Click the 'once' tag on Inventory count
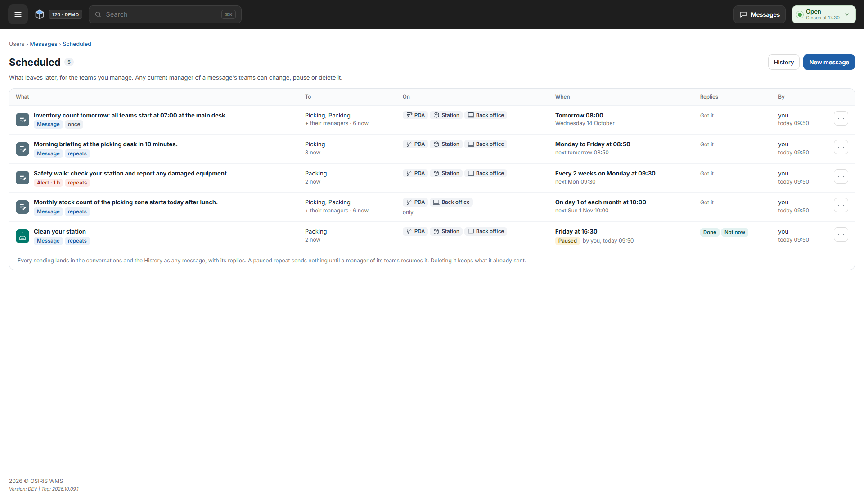864x504 pixels. (74, 125)
